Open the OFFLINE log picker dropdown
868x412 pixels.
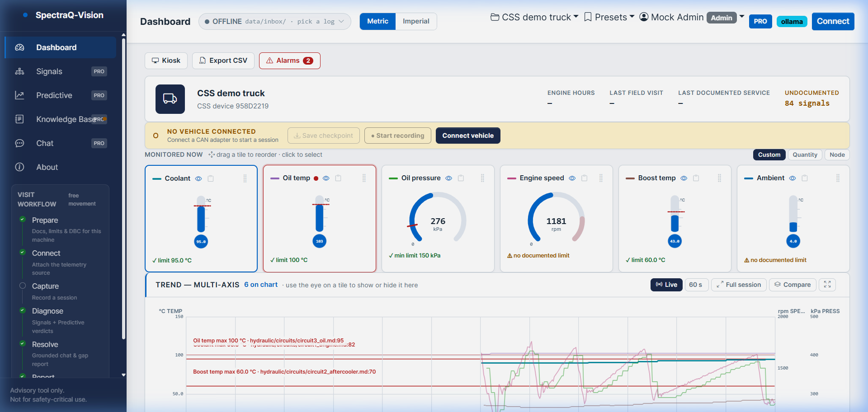[274, 21]
